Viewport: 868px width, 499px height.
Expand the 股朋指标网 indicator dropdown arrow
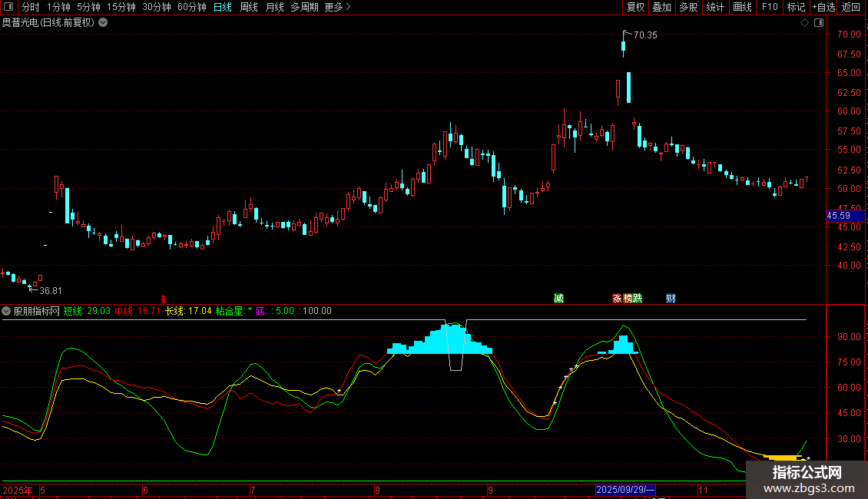[x=6, y=311]
